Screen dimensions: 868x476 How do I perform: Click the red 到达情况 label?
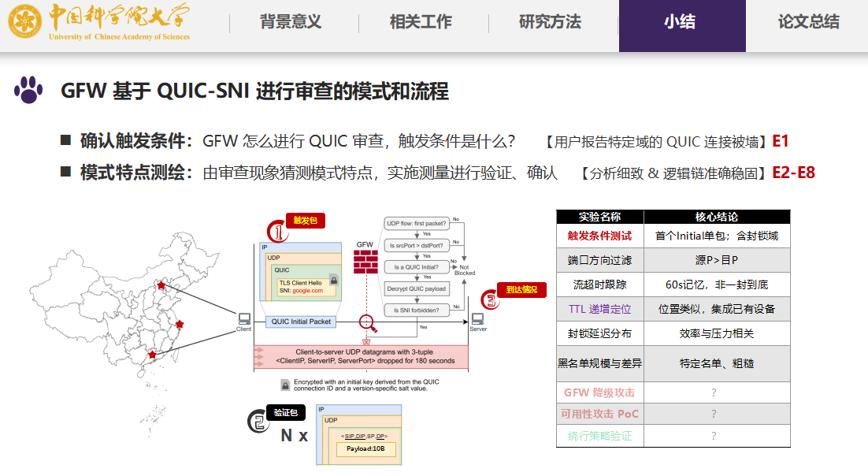pos(521,290)
